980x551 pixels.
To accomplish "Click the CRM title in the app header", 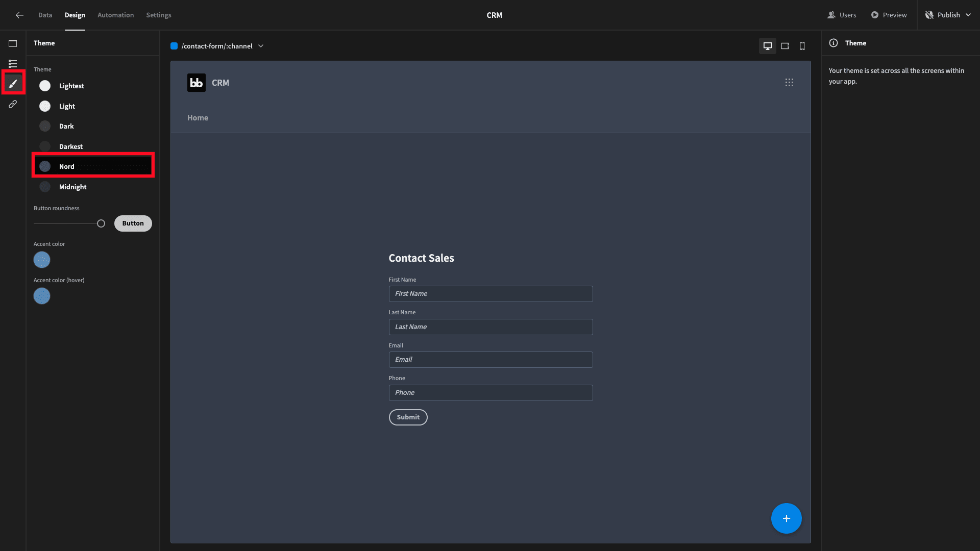I will coord(220,83).
